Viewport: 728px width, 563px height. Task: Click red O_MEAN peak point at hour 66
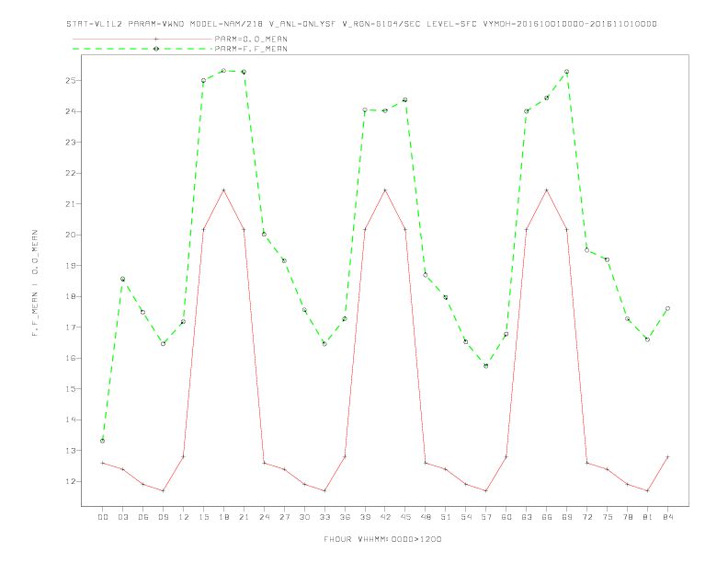[x=547, y=190]
